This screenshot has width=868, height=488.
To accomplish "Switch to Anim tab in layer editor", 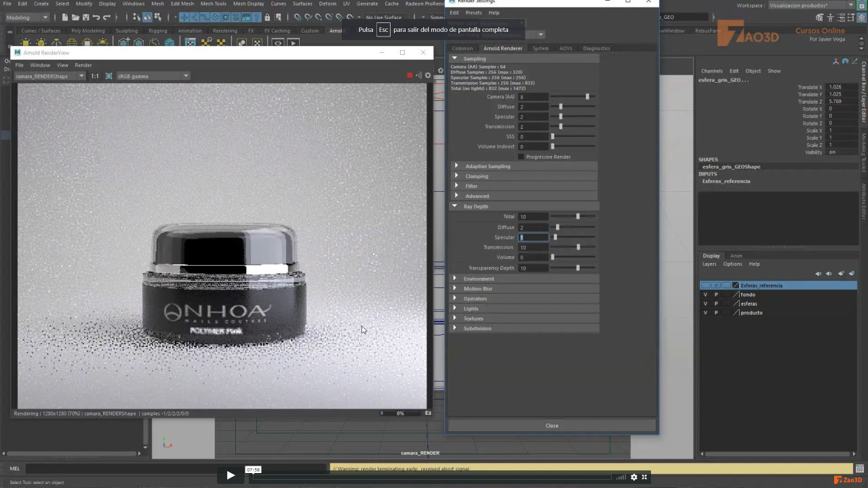I will 736,256.
